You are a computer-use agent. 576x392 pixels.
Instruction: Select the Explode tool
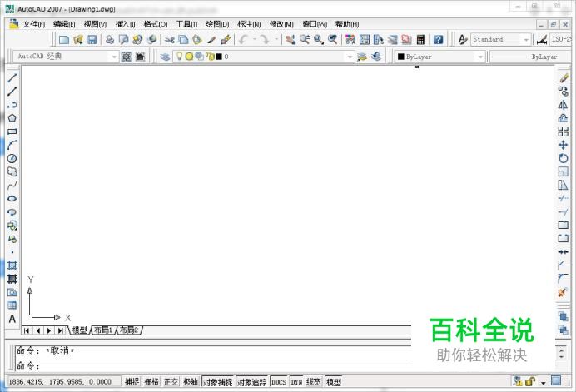click(x=564, y=292)
